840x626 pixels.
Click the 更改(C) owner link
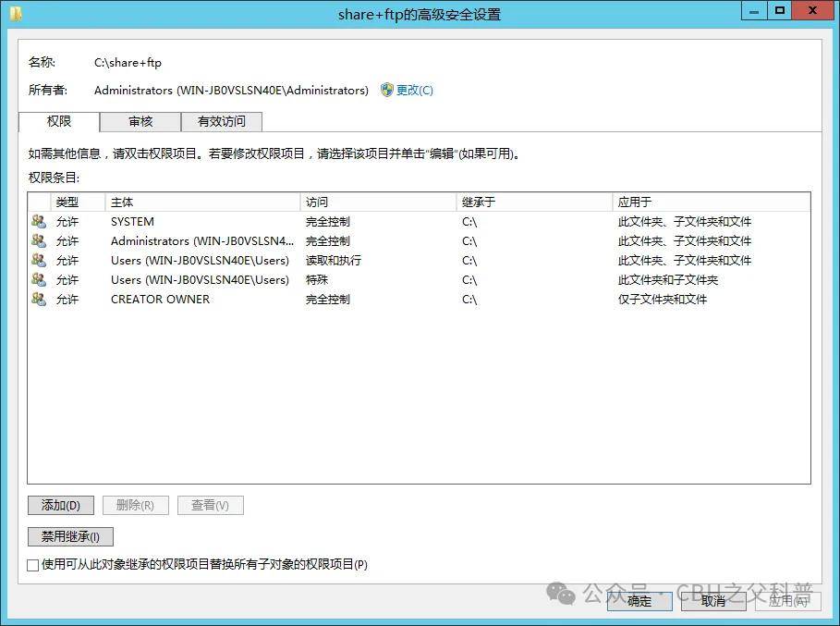pyautogui.click(x=414, y=90)
